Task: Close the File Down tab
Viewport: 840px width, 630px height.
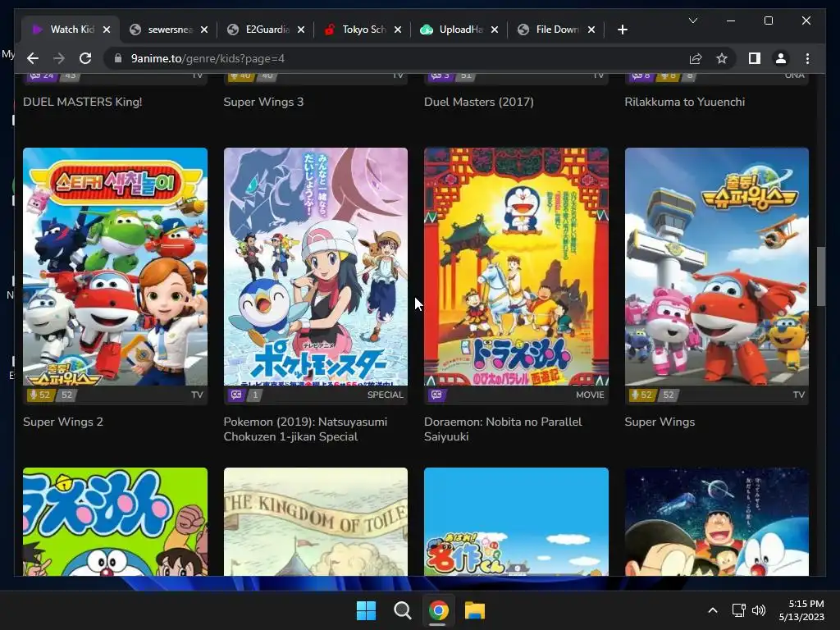Action: [591, 30]
